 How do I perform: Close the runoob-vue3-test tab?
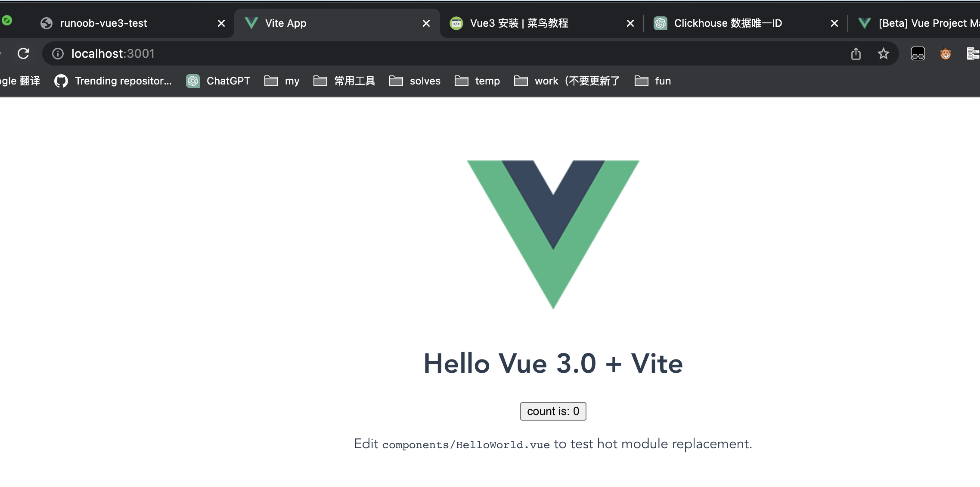221,23
